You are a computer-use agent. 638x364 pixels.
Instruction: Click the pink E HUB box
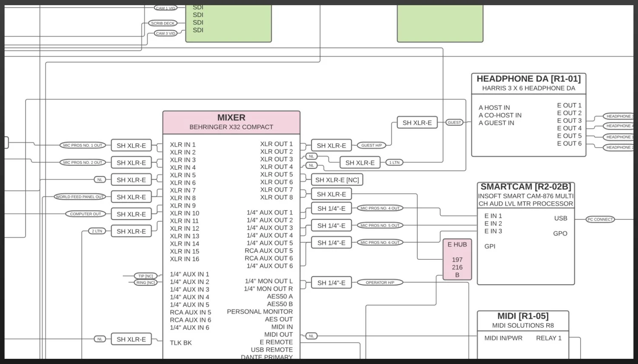click(457, 259)
